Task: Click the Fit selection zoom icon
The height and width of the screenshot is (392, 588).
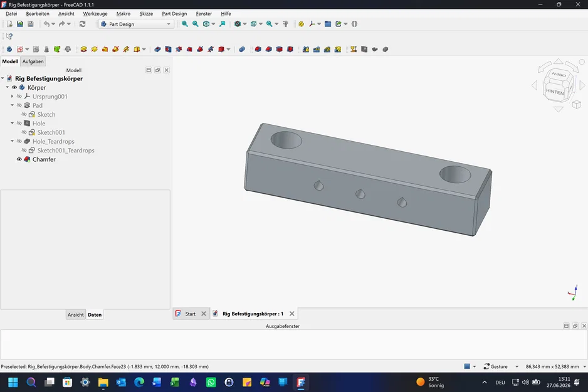Action: [196, 24]
